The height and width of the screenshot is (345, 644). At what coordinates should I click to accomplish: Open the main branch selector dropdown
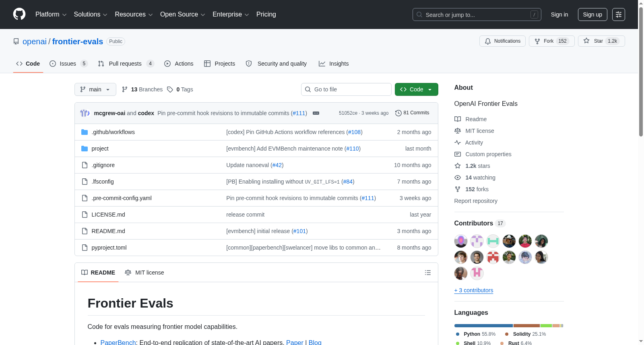click(95, 89)
